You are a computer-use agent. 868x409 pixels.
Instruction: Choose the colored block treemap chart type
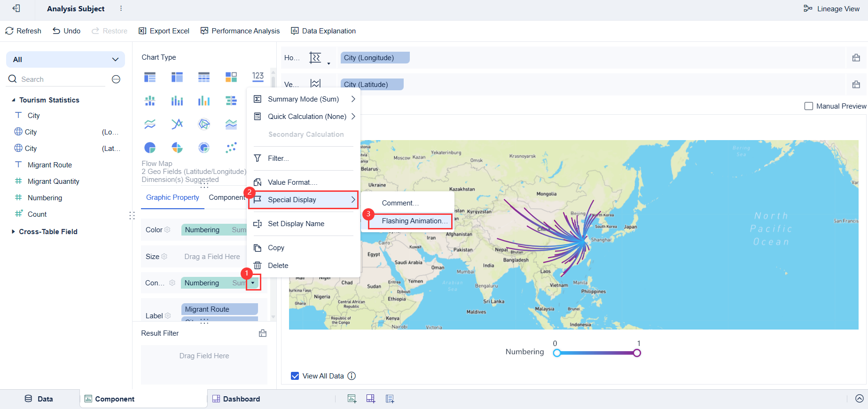coord(231,77)
